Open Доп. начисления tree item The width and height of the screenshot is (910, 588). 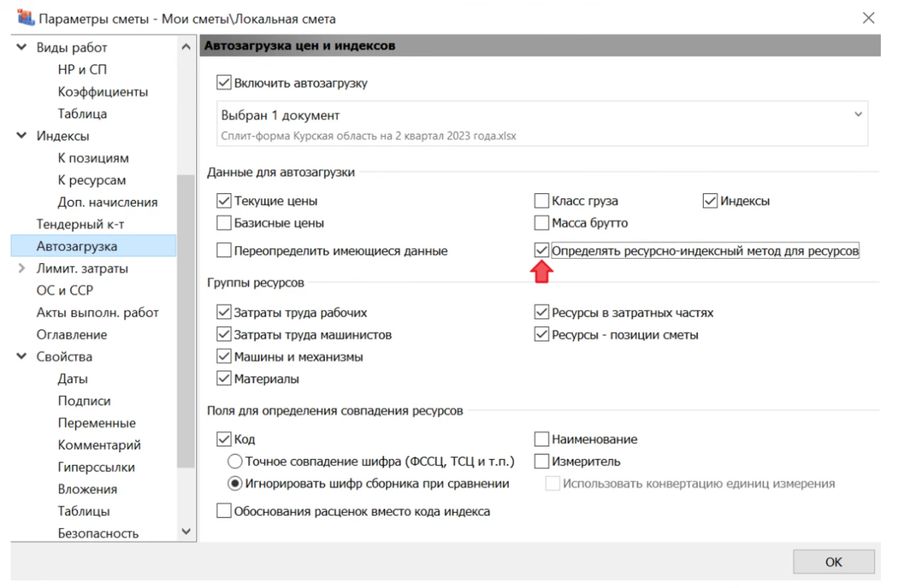(107, 202)
